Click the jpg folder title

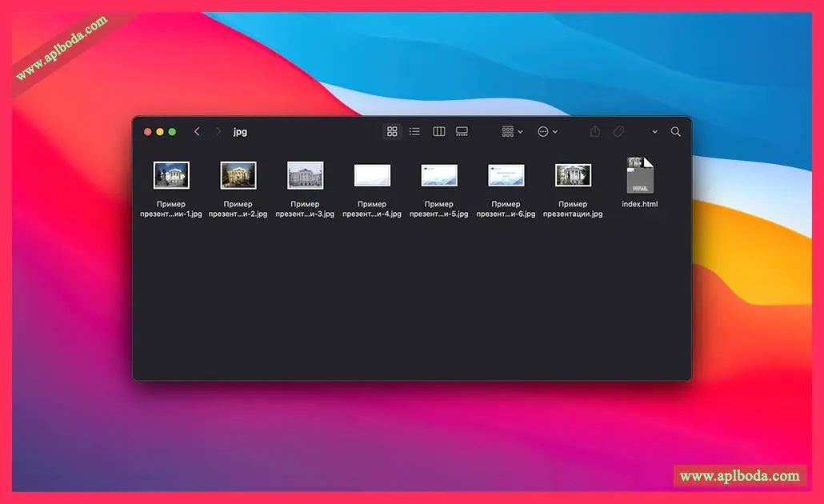pyautogui.click(x=240, y=132)
